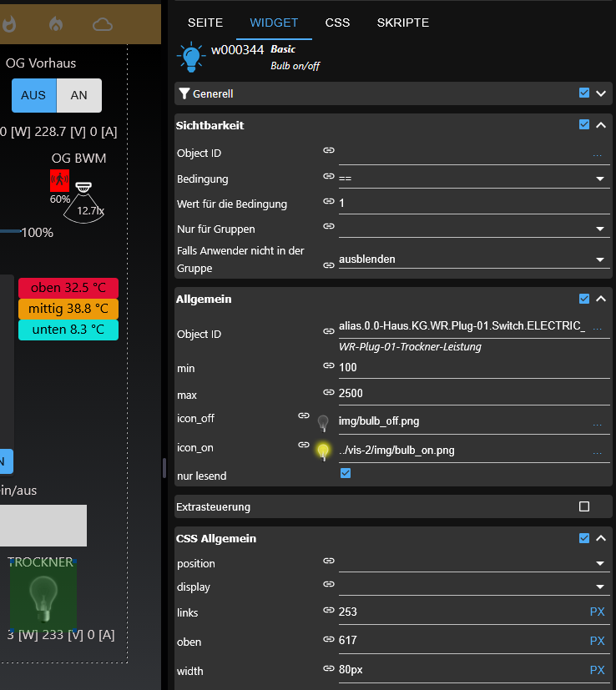The width and height of the screenshot is (616, 690).
Task: Toggle the Sichtbarkeit section checkbox
Action: coord(584,125)
